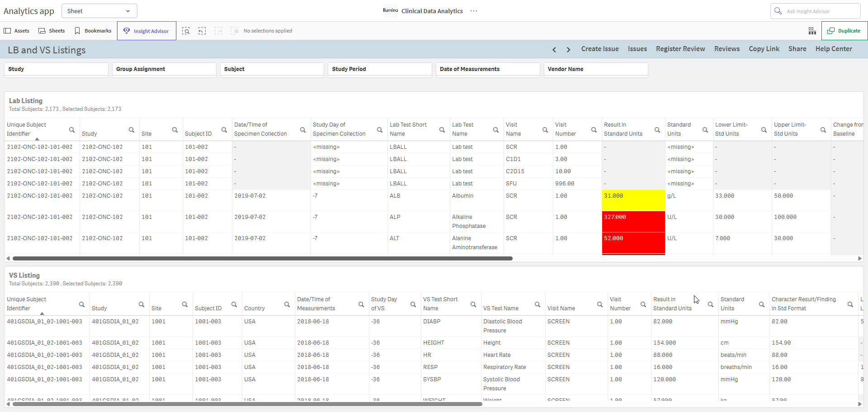Open the smart search selection tool
The height and width of the screenshot is (412, 868).
[186, 31]
